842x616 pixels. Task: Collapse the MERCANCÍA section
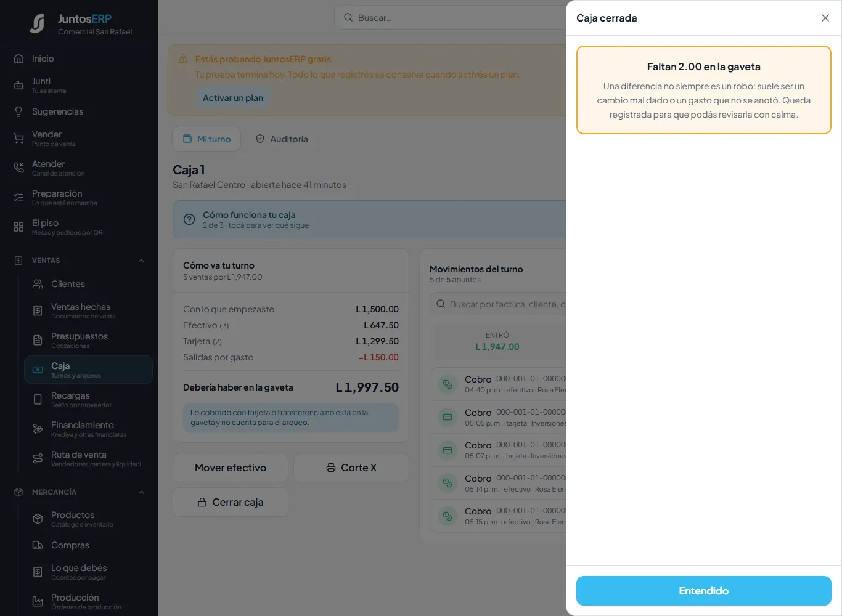pyautogui.click(x=141, y=492)
